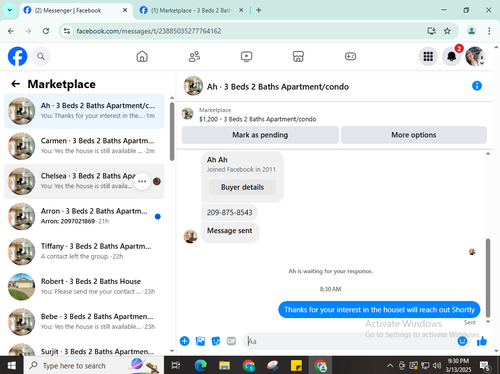This screenshot has height=374, width=500.
Task: Bookmark this page with star
Action: coord(447,31)
